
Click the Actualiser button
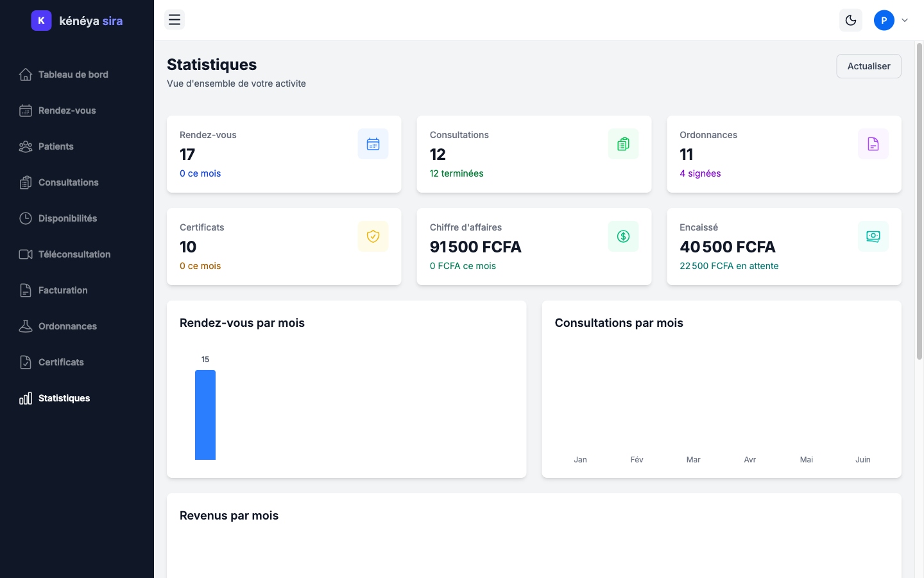coord(869,66)
